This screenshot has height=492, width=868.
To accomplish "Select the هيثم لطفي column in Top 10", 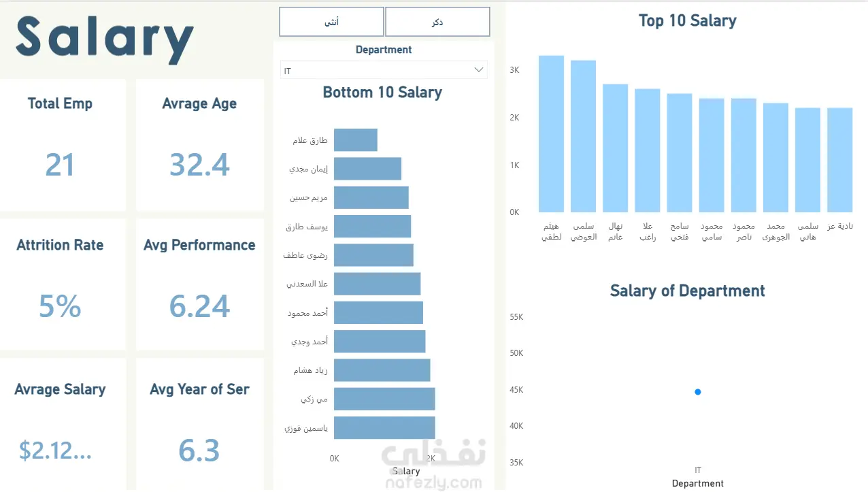I will (551, 134).
